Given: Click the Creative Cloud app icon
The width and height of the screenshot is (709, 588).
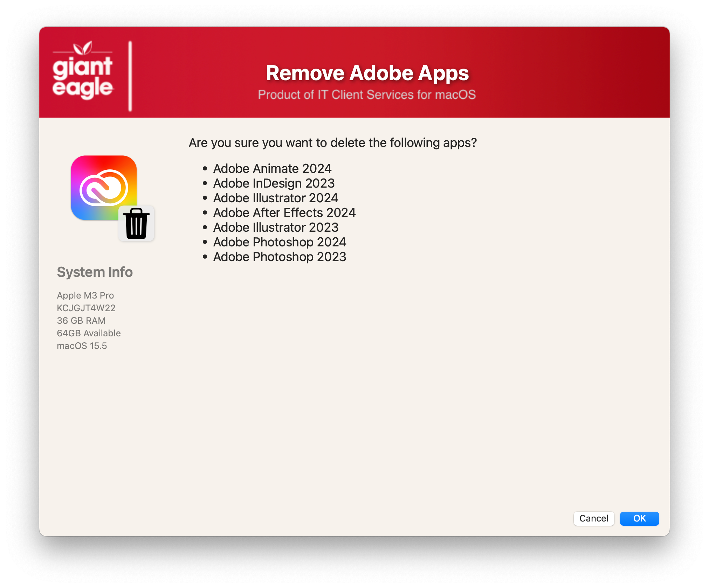Looking at the screenshot, I should point(104,188).
